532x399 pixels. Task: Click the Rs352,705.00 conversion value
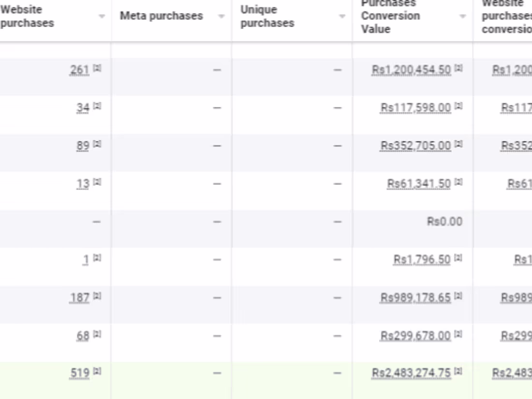point(415,146)
